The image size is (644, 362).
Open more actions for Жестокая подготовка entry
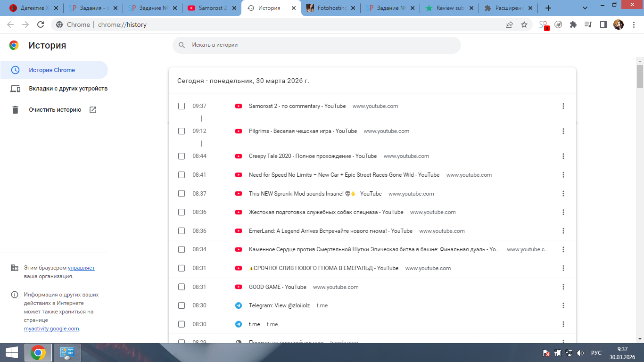pyautogui.click(x=563, y=212)
